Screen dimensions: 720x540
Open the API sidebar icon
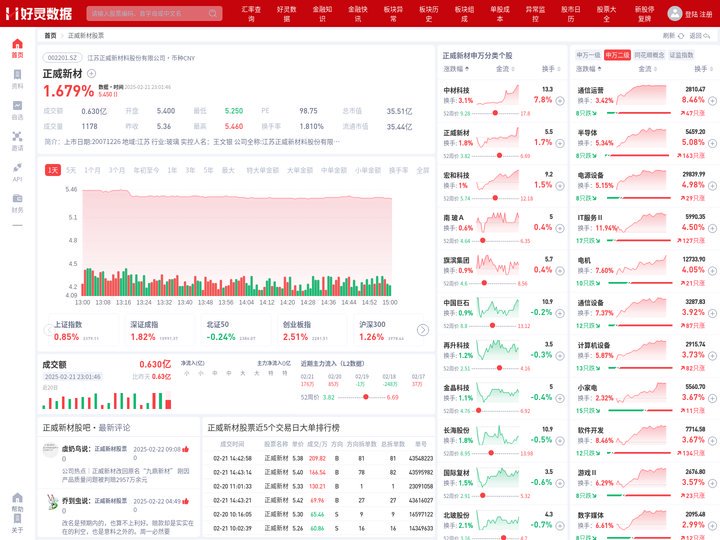point(17,167)
